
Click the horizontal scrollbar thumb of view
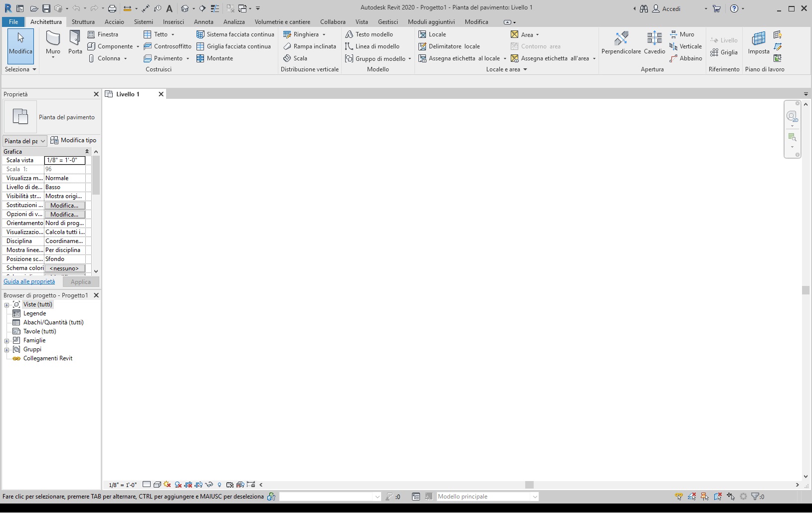[x=530, y=485]
